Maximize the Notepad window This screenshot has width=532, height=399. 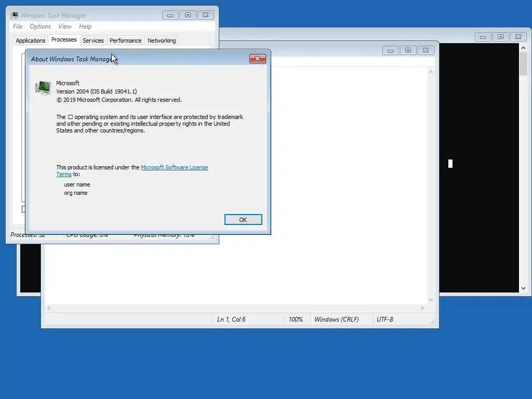[408, 50]
